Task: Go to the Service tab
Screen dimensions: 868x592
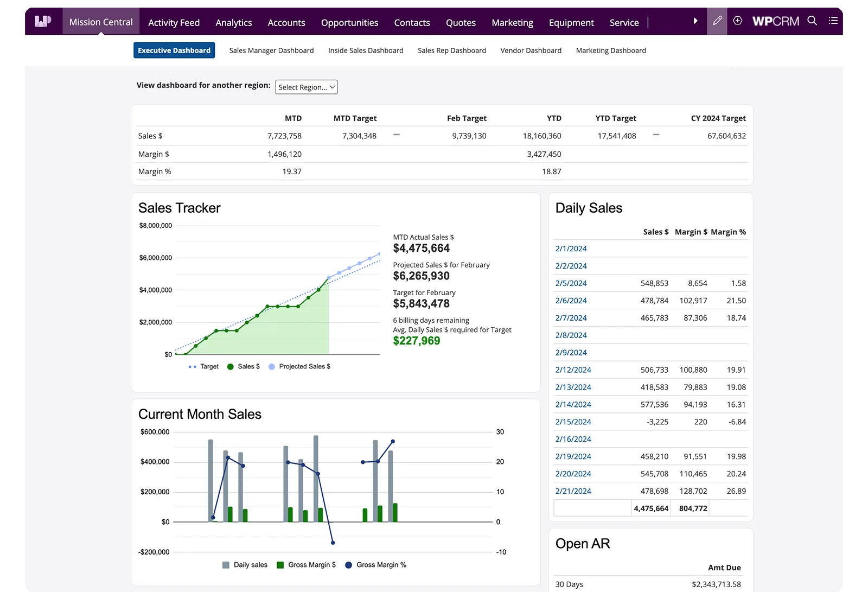Action: (x=624, y=22)
